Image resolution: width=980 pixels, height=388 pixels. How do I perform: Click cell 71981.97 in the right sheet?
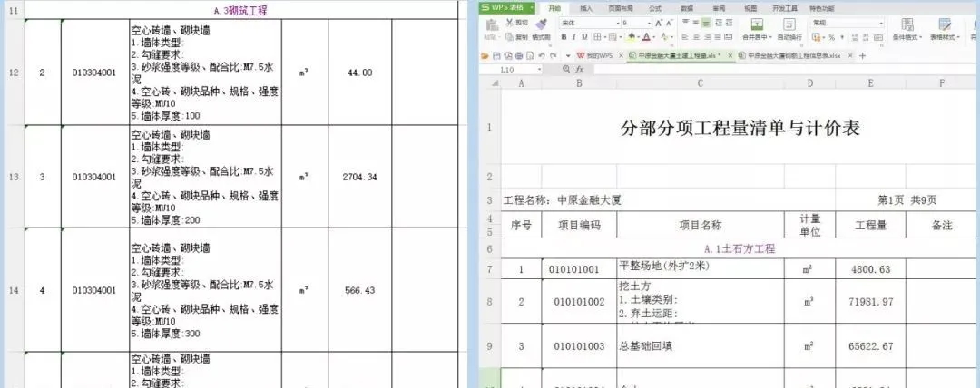pyautogui.click(x=871, y=302)
